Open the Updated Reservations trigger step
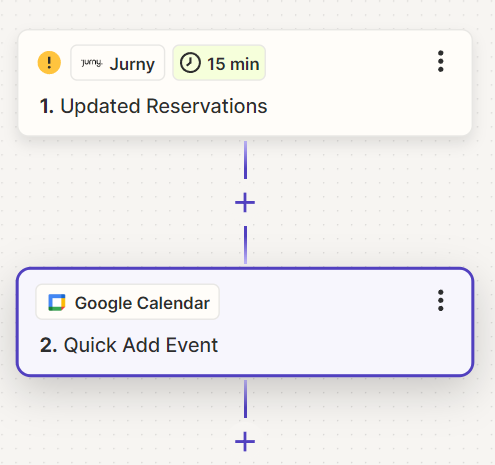Screen dimensions: 495x465 click(245, 83)
